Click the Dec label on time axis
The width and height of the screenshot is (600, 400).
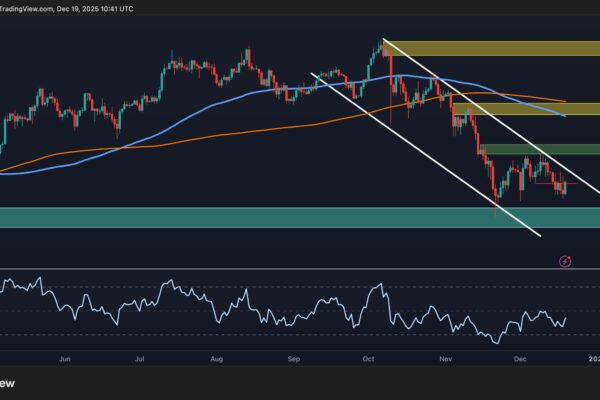pos(519,356)
